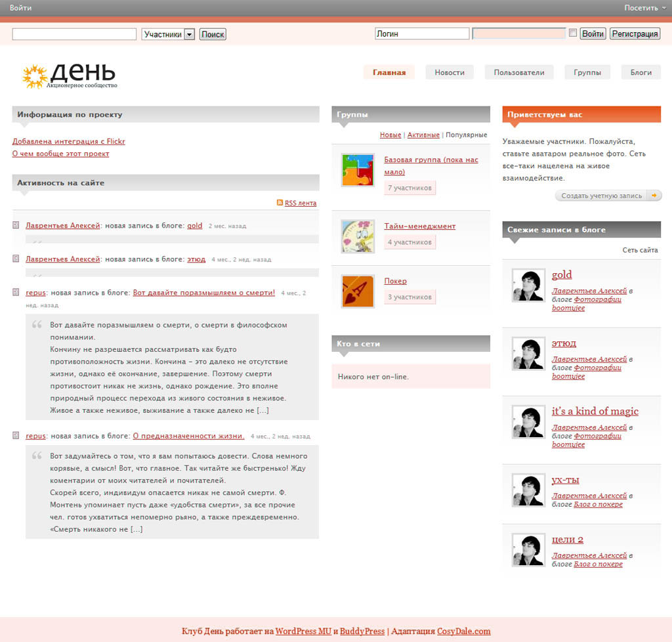The image size is (672, 642).
Task: Show Активные groups filter
Action: coord(423,135)
